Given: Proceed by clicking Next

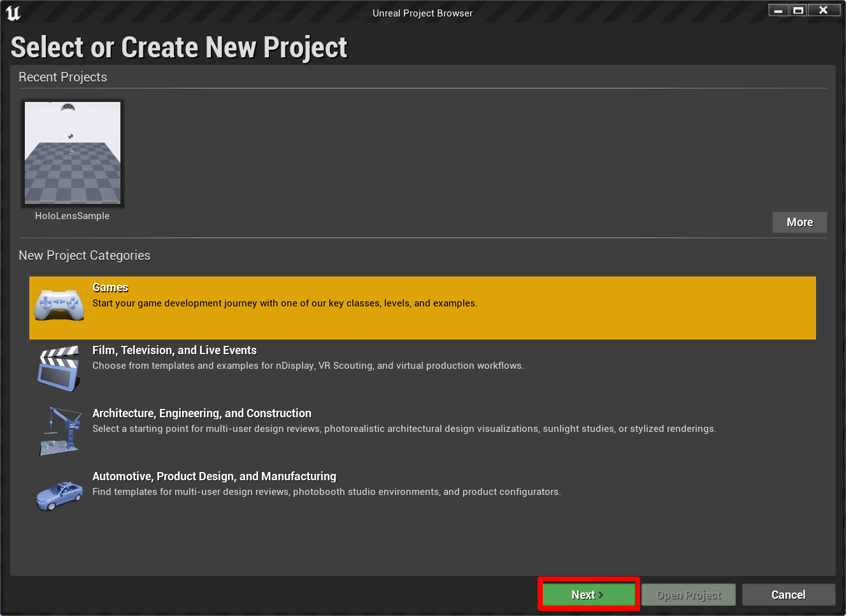Looking at the screenshot, I should (x=587, y=594).
